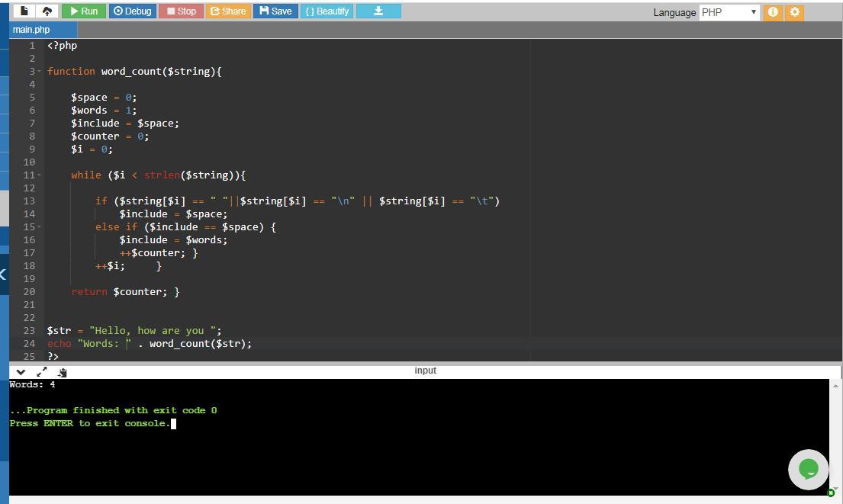Download the code with the arrow button
Screen dimensions: 843x504
tap(378, 11)
